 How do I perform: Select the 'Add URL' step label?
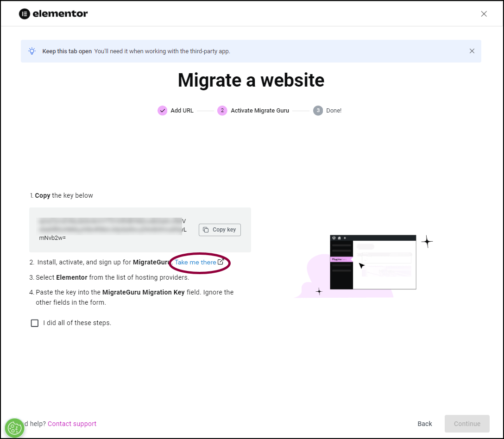click(182, 111)
